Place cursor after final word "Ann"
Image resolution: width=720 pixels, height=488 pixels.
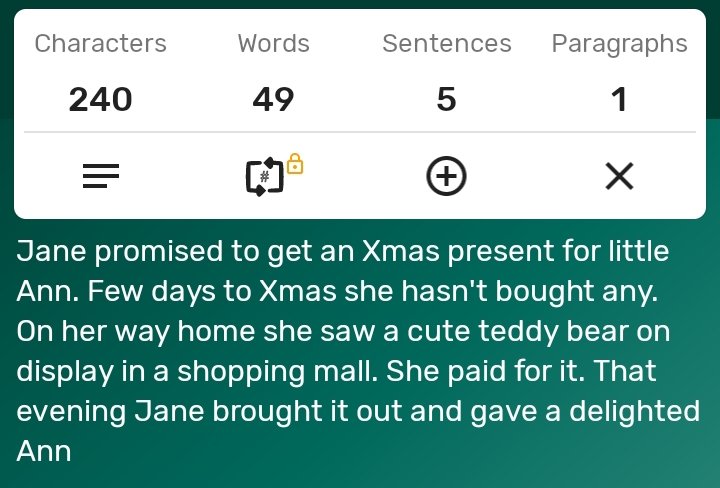pos(72,451)
